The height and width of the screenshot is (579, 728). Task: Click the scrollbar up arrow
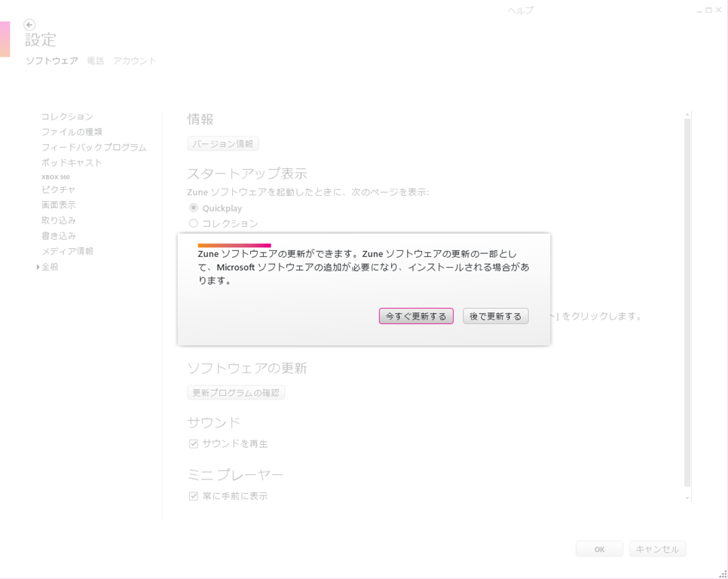click(x=687, y=115)
